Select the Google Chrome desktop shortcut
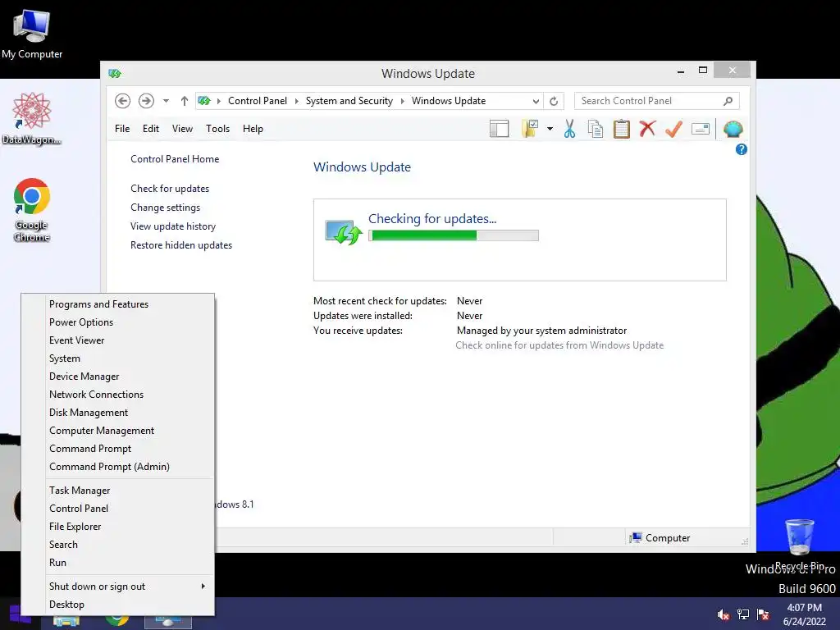 [32, 209]
